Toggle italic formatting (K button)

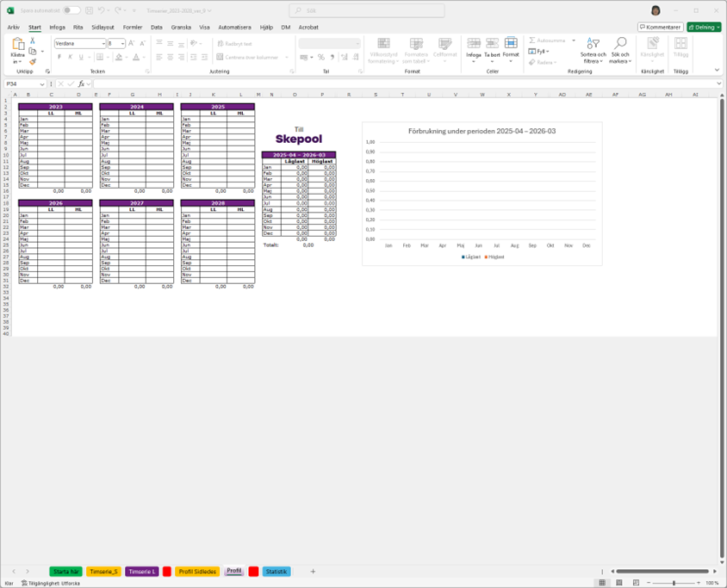70,58
